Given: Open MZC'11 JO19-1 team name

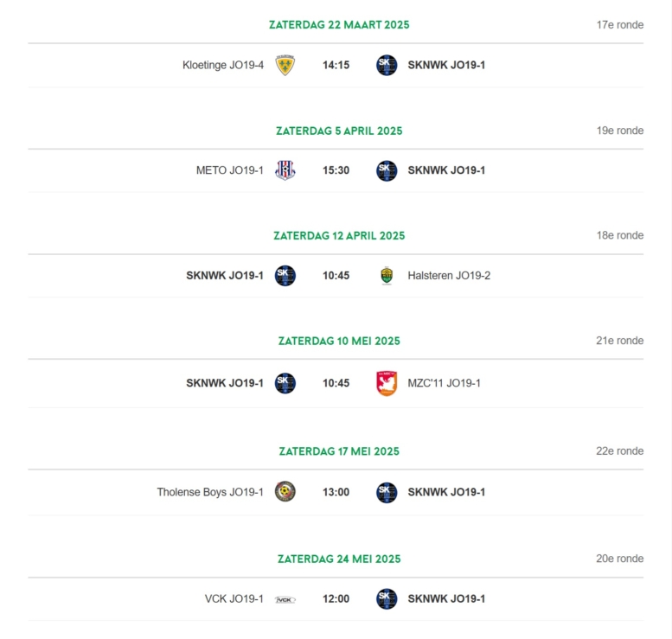Looking at the screenshot, I should [x=444, y=383].
